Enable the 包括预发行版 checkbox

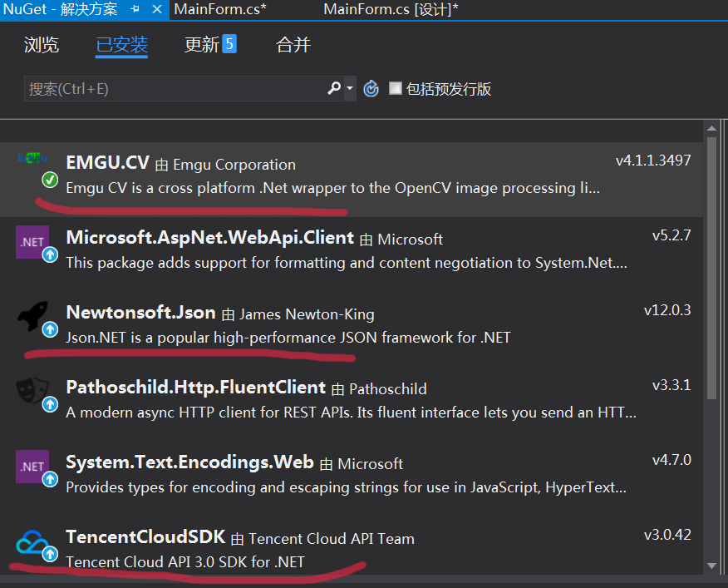(396, 88)
